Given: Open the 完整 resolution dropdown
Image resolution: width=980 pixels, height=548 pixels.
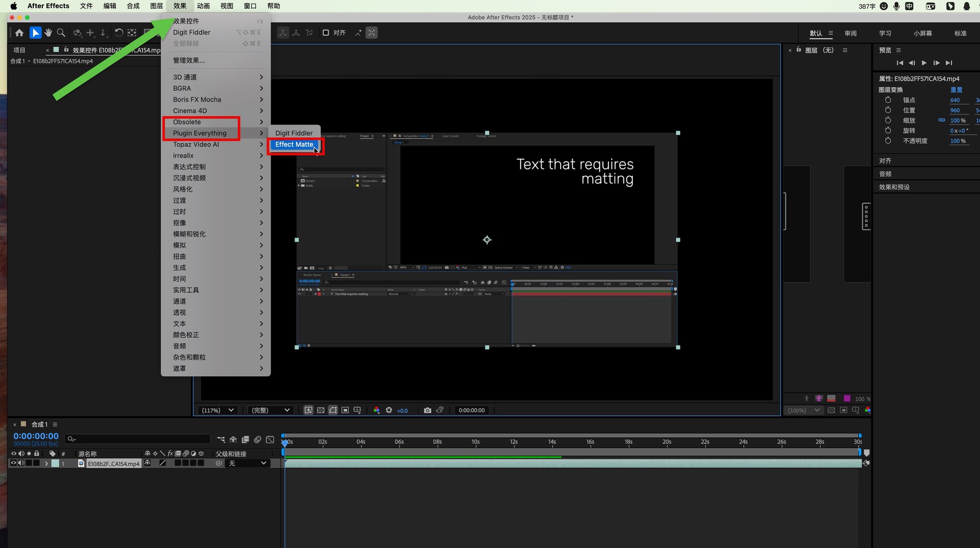Looking at the screenshot, I should 271,410.
